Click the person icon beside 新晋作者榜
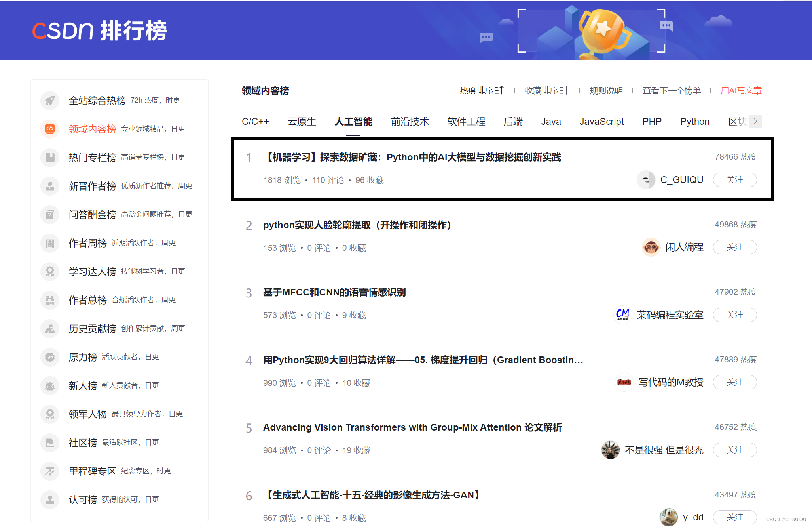Screen dimensions: 812x526 pyautogui.click(x=50, y=186)
